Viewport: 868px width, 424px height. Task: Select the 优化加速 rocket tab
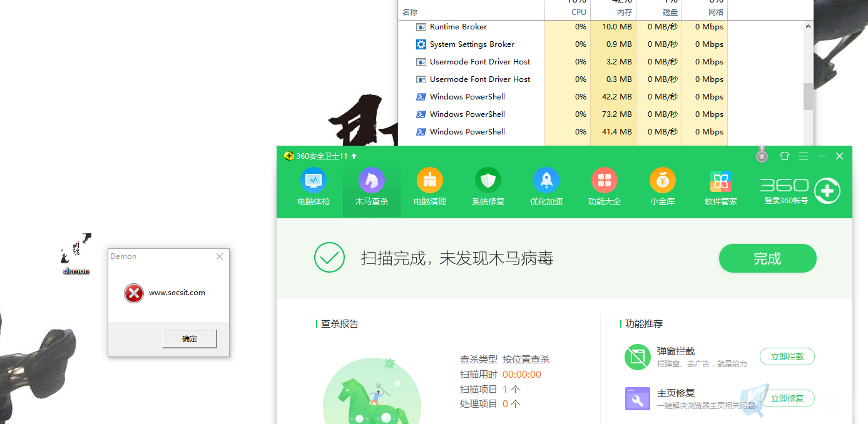tap(546, 187)
